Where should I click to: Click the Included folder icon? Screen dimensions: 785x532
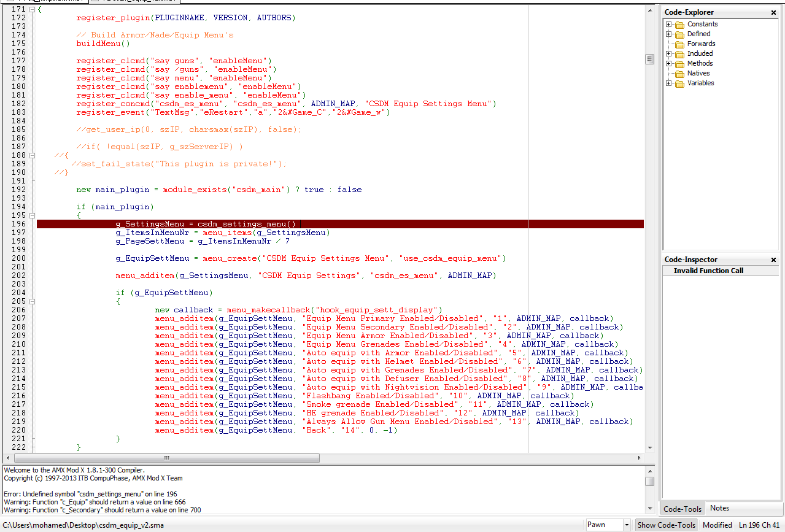pyautogui.click(x=679, y=54)
